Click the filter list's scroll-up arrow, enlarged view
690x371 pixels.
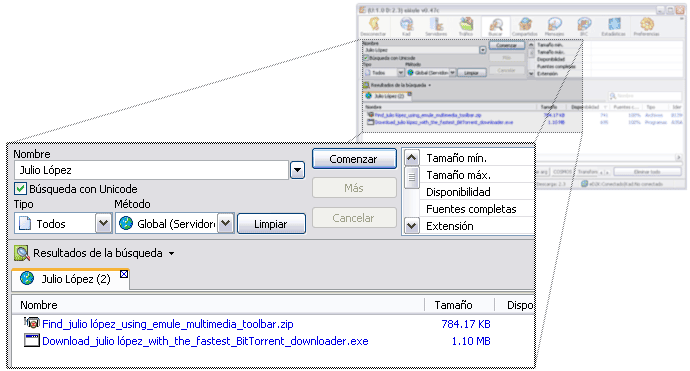click(411, 158)
